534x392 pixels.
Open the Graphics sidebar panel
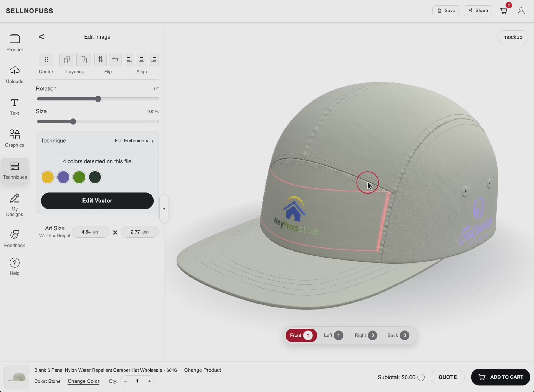(x=14, y=138)
